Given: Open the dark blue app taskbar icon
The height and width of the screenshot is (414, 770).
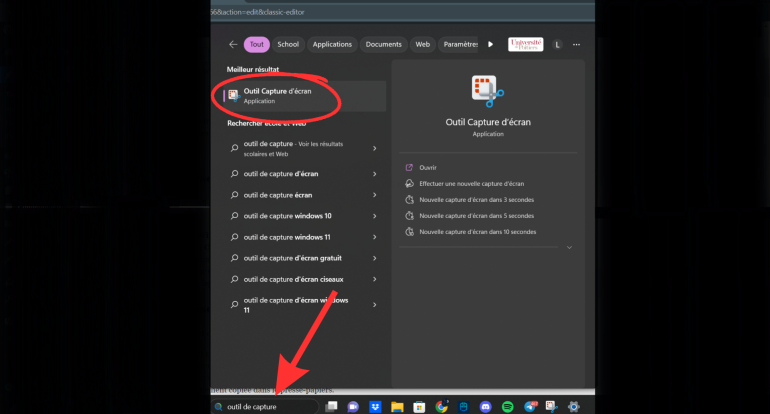Looking at the screenshot, I should [463, 407].
